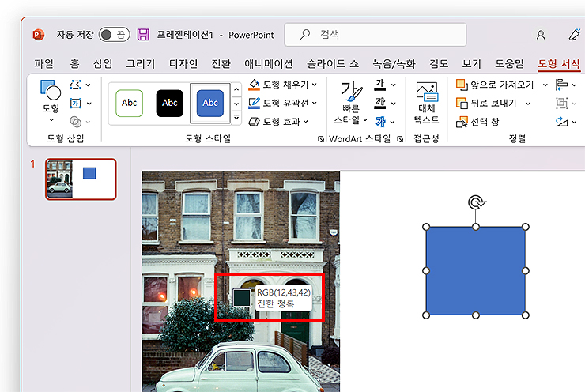585x392 pixels.
Task: Select slide 1 thumbnail
Action: tap(81, 179)
